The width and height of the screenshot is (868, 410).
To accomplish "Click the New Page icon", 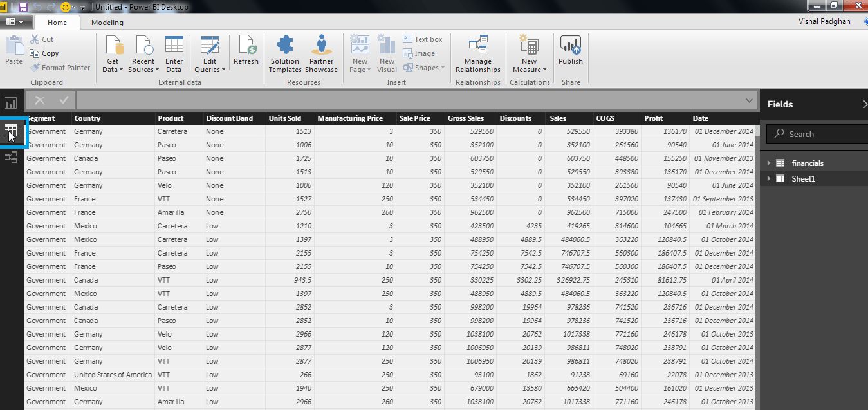I will pyautogui.click(x=360, y=45).
